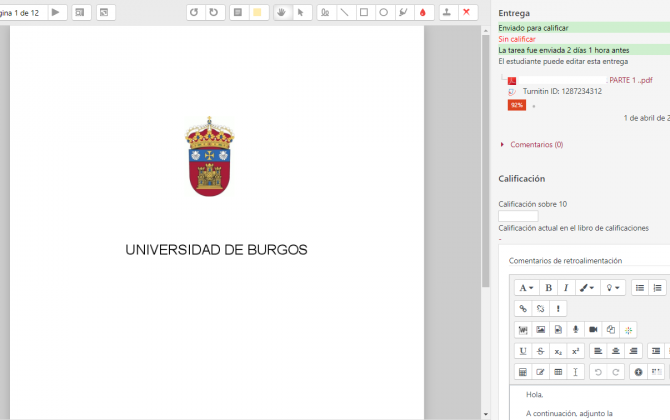Clear formatting with the I-beam button
The width and height of the screenshot is (670, 420).
[x=576, y=372]
